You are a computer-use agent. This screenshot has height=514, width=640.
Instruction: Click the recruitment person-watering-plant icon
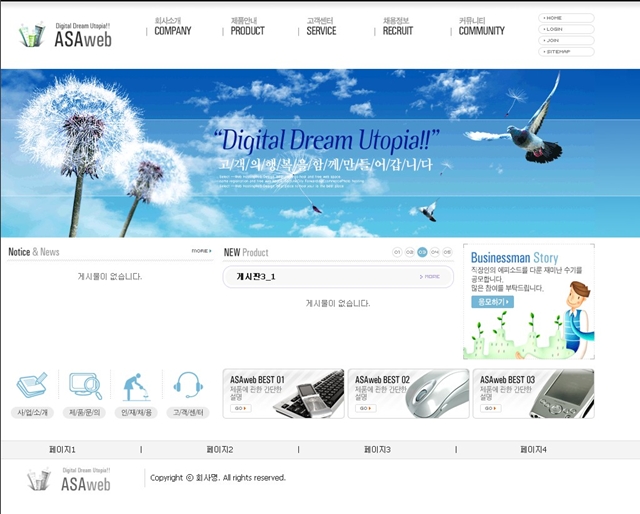(x=136, y=386)
